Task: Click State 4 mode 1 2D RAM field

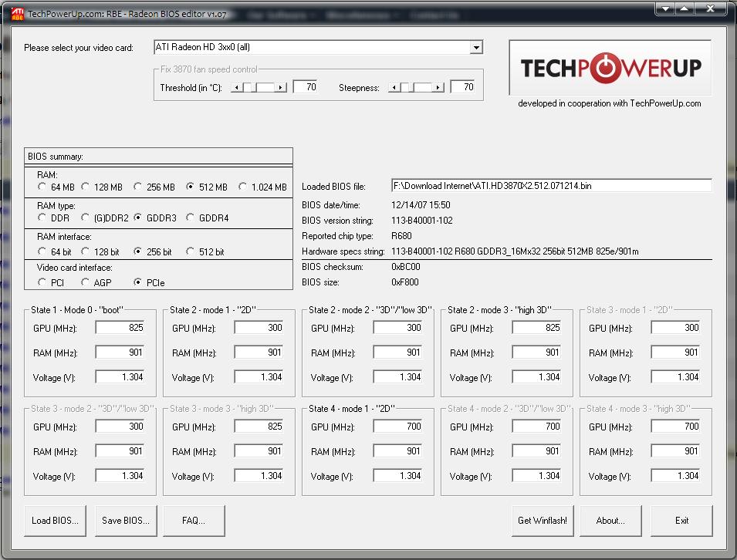Action: 398,451
